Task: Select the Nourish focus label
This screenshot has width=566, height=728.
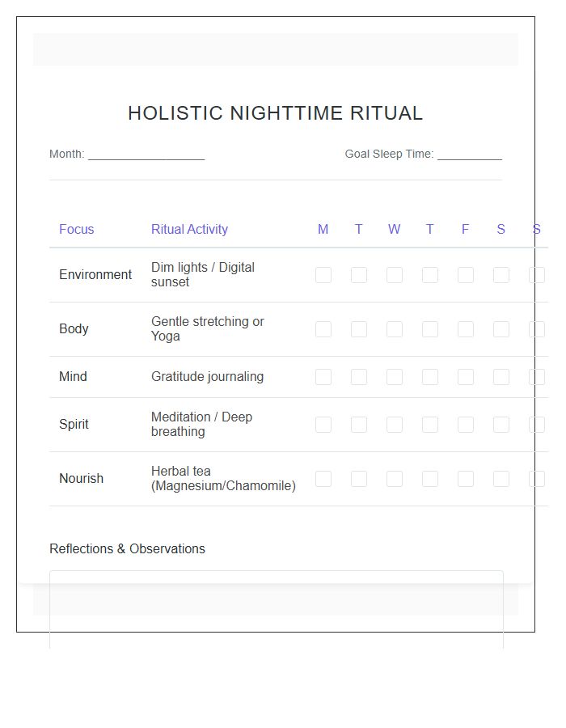Action: pos(81,479)
